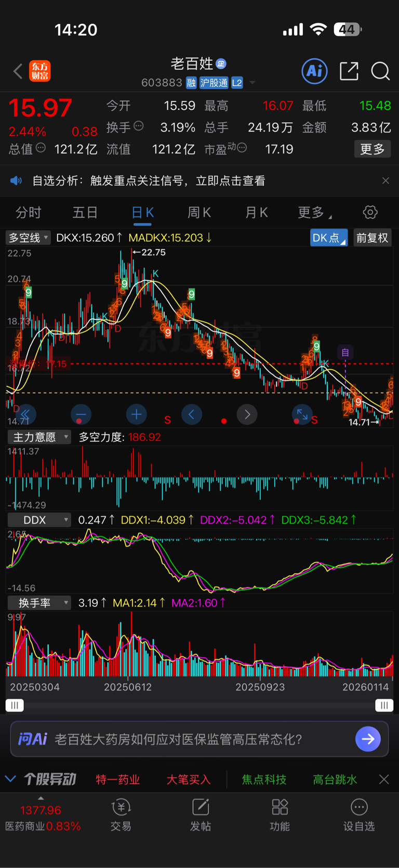The image size is (399, 868).
Task: Open chart settings gear icon
Action: click(x=370, y=212)
